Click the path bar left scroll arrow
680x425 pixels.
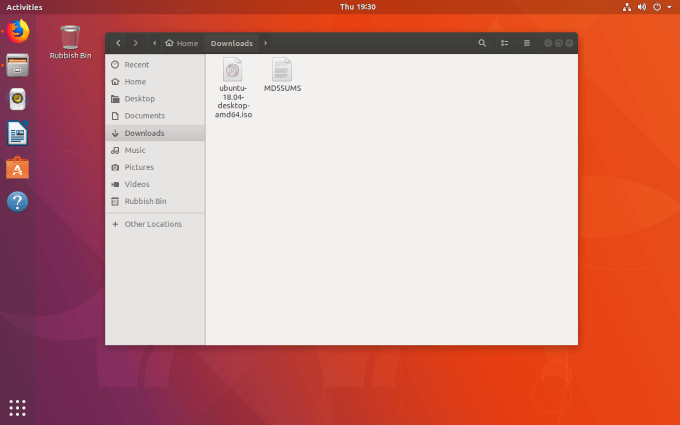[x=154, y=43]
